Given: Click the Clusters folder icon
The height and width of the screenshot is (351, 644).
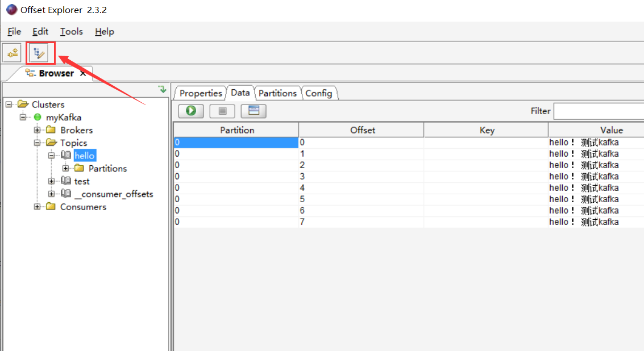Looking at the screenshot, I should 23,105.
